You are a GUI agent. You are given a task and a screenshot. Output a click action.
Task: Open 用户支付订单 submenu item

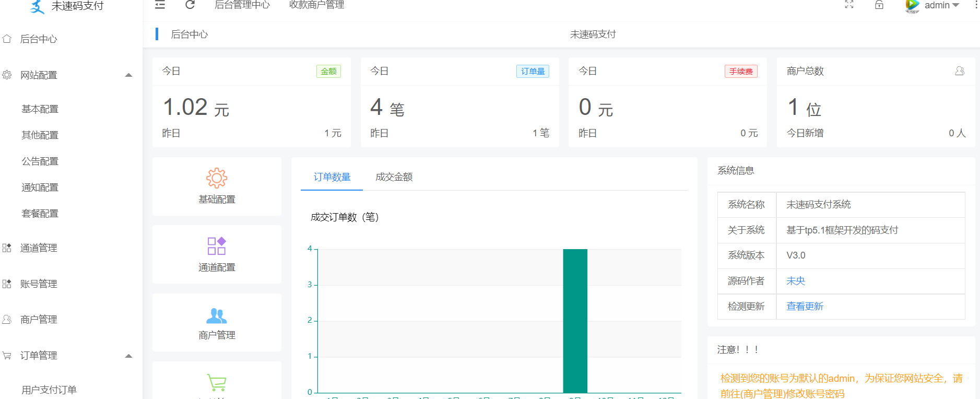point(49,390)
